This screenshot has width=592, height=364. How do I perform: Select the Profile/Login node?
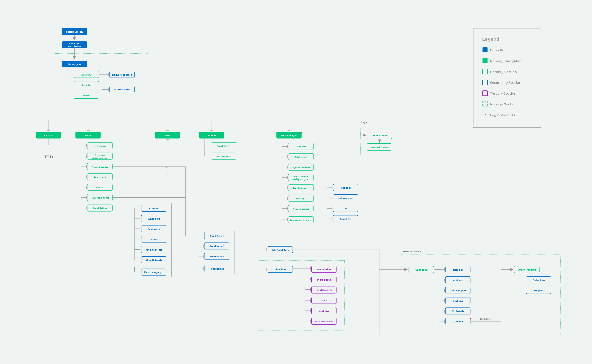[289, 135]
